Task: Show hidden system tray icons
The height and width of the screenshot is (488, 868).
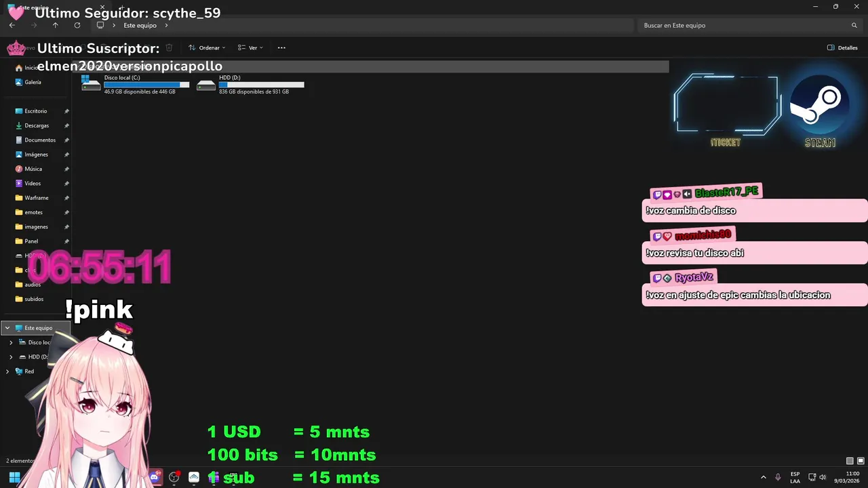Action: (x=764, y=477)
